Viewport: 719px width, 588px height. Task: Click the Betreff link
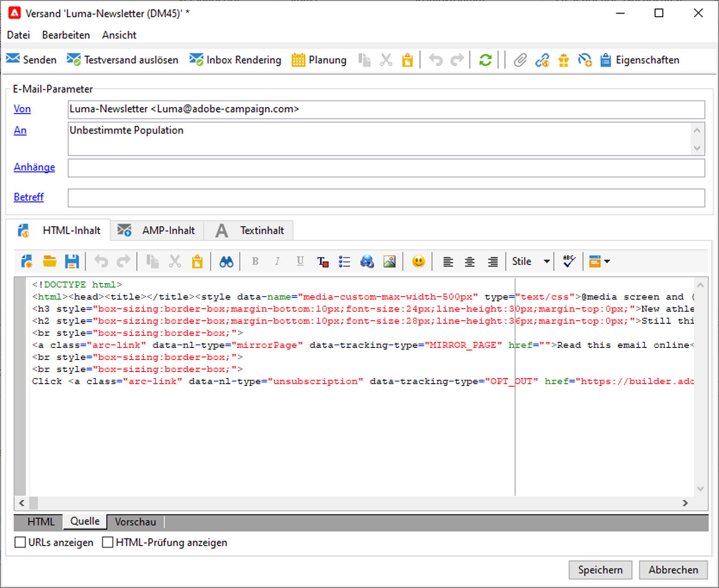[28, 197]
